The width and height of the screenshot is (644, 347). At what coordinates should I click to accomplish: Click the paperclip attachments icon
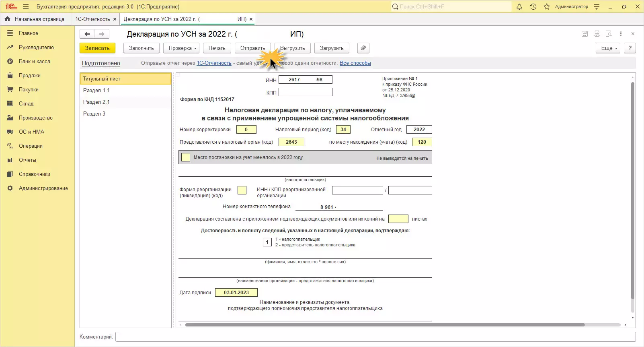tap(363, 48)
